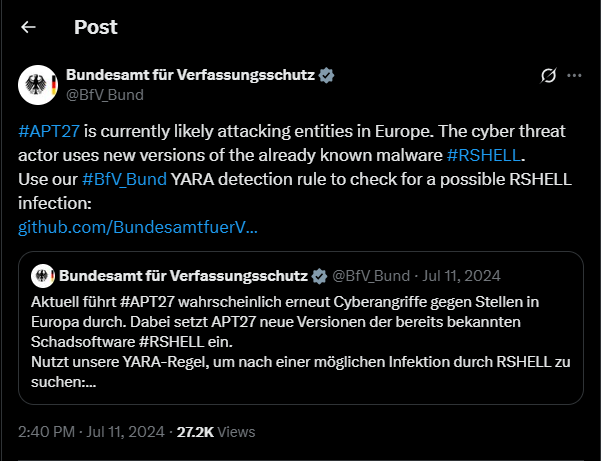Click the author name Bundesamt für Verfassungsschutz
Image resolution: width=601 pixels, height=461 pixels.
pos(190,75)
